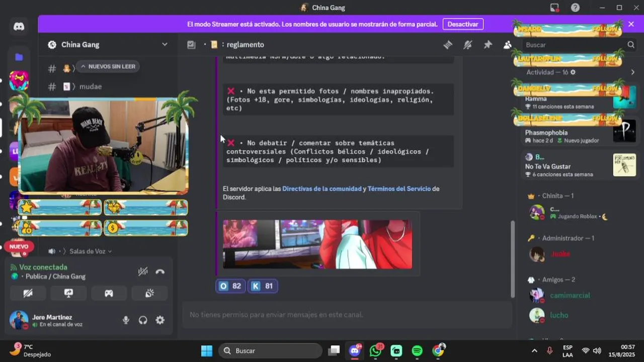Open the pink monster server icon
644x362 pixels.
coord(19,80)
